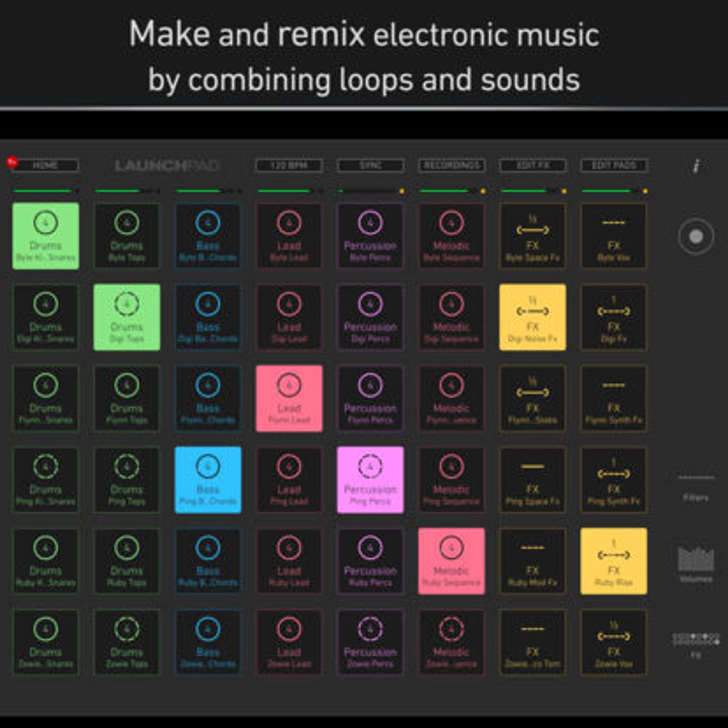Launch the Flynn Chords bass pad
Image resolution: width=728 pixels, height=728 pixels.
[208, 399]
